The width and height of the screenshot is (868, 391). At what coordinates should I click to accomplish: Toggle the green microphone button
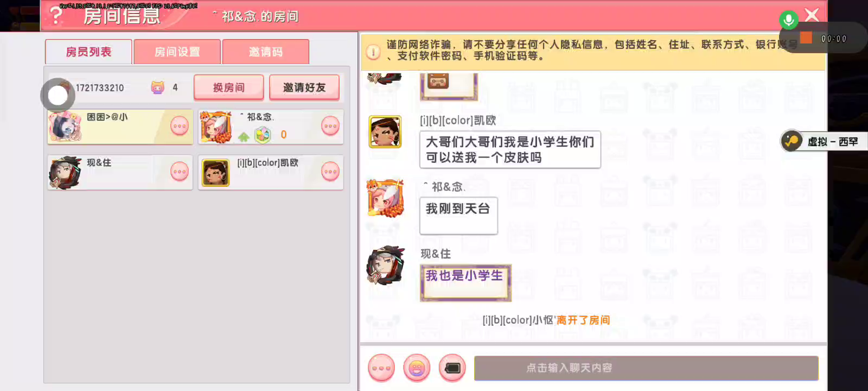click(788, 20)
